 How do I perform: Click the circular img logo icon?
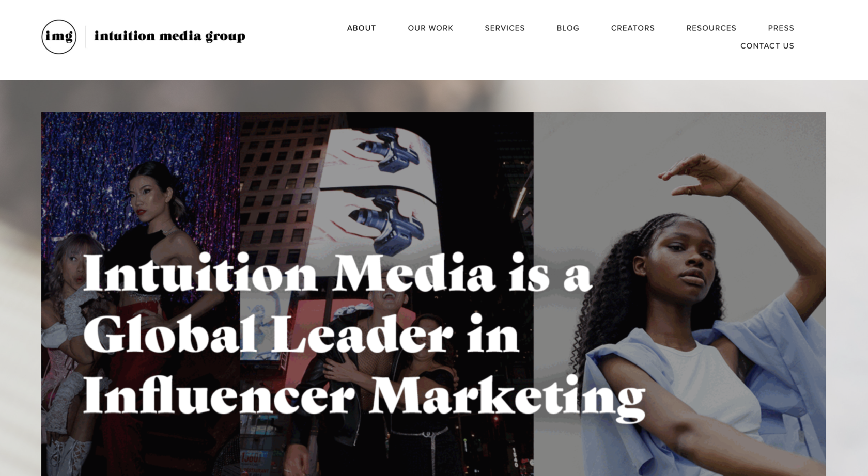tap(59, 37)
